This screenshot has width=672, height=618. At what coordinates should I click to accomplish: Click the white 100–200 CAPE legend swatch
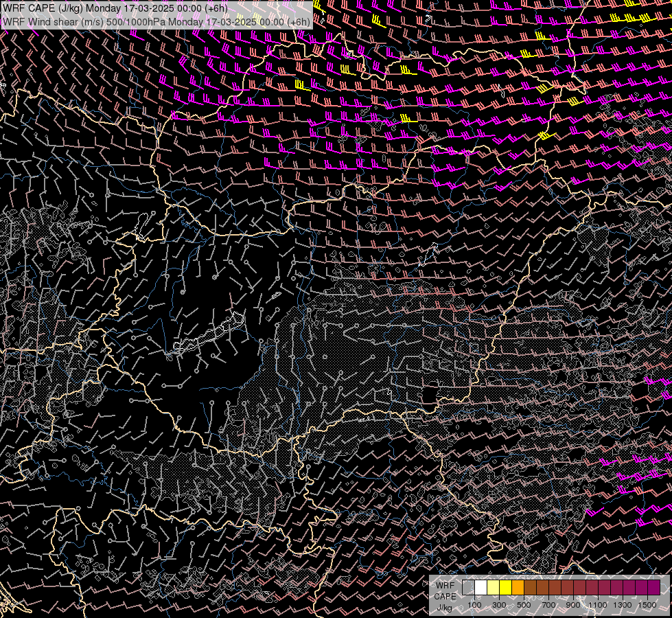point(481,587)
